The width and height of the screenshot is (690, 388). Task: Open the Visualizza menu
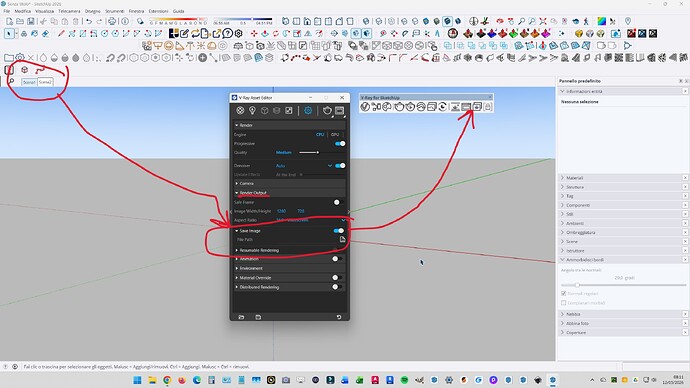[x=44, y=11]
